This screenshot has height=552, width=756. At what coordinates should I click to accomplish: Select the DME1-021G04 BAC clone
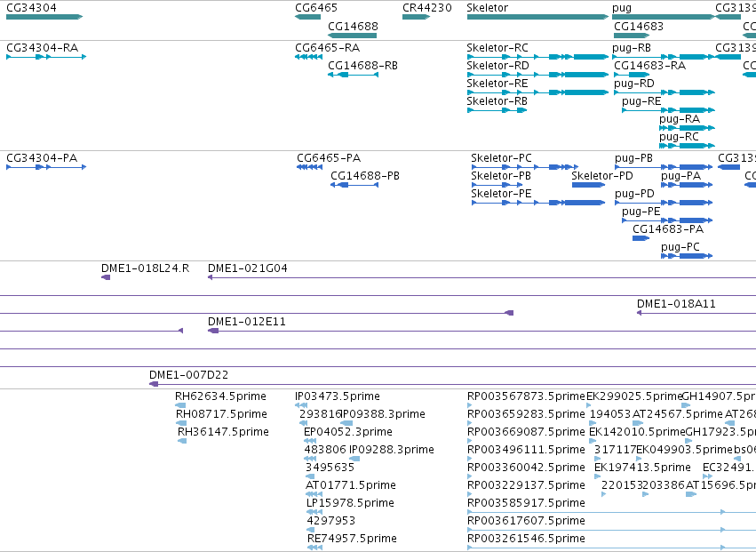point(481,277)
